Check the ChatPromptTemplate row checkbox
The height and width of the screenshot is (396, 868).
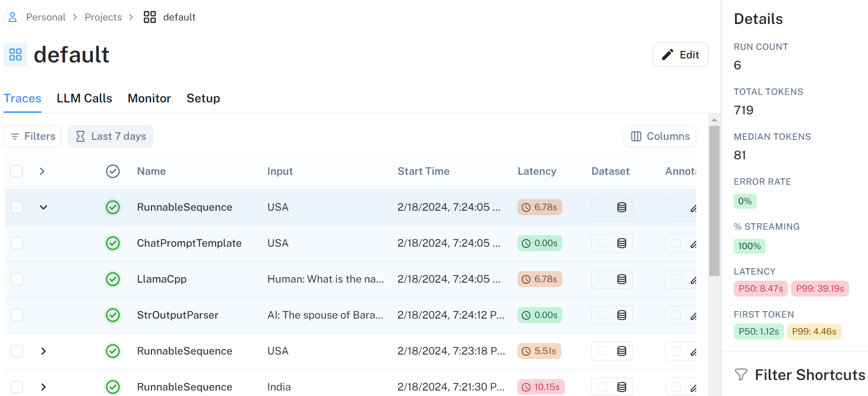point(17,243)
